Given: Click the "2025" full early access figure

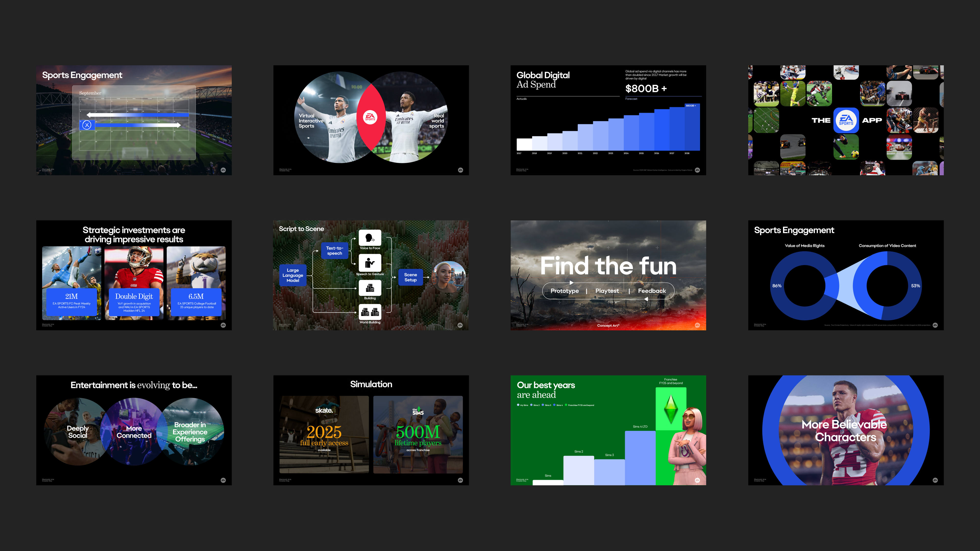Looking at the screenshot, I should tap(324, 432).
